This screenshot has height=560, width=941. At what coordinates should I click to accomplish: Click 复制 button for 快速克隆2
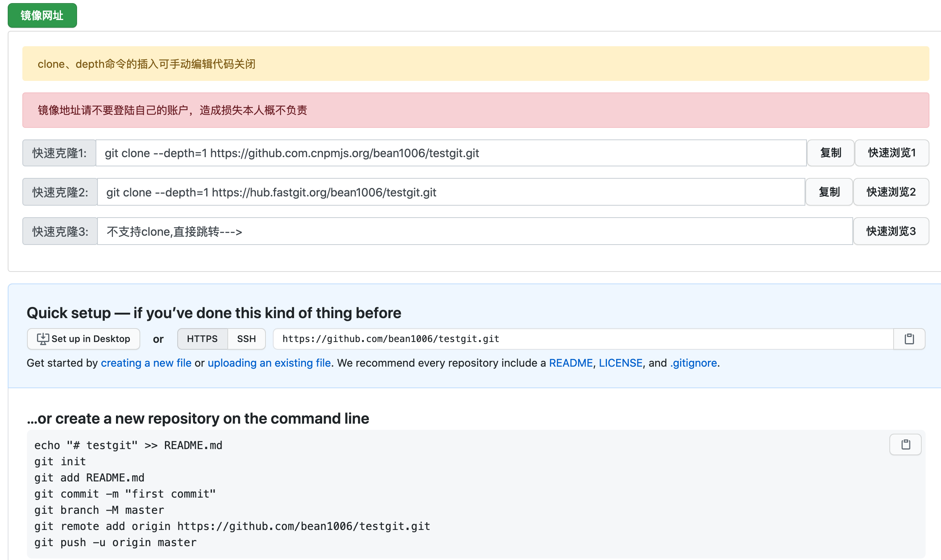click(x=829, y=192)
